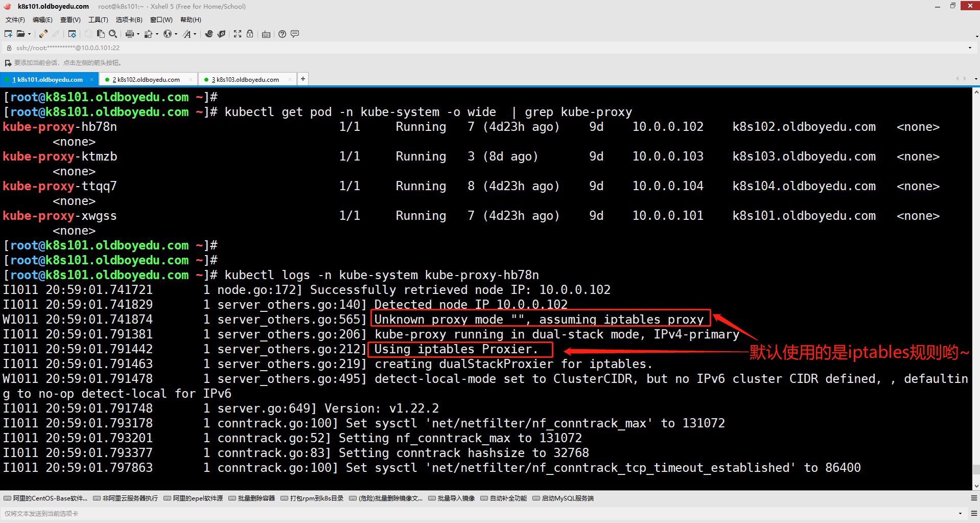The image size is (980, 523).
Task: Expand the Print icon dropdown arrow
Action: 138,34
